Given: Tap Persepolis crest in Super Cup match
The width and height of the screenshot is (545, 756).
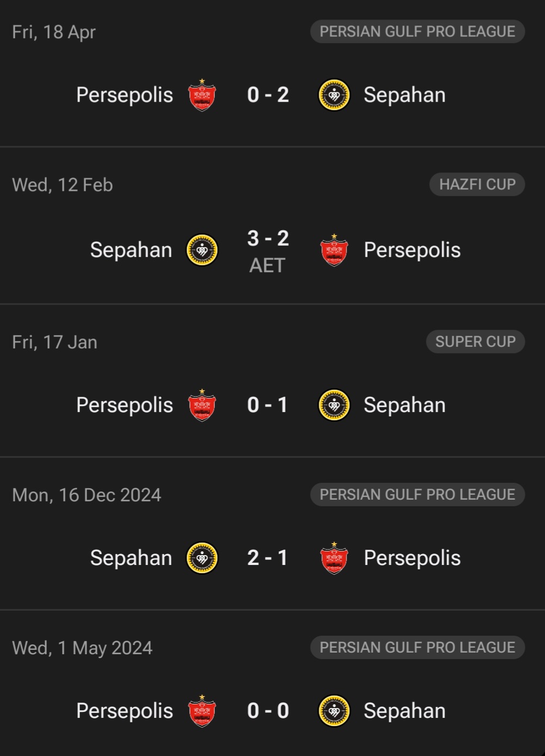Looking at the screenshot, I should point(202,405).
